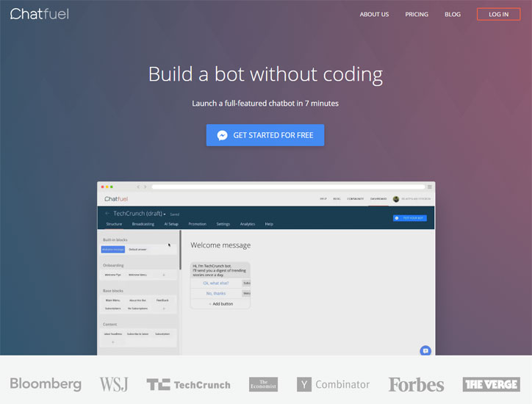532x404 pixels.
Task: Click the 'Ok, what else?' button
Action: [x=216, y=283]
